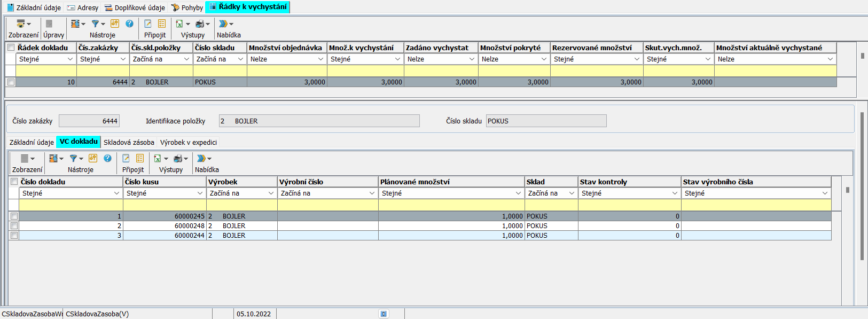Screen dimensions: 868x319
Task: Click the orange sliders settings icon in lower toolbar
Action: 93,159
